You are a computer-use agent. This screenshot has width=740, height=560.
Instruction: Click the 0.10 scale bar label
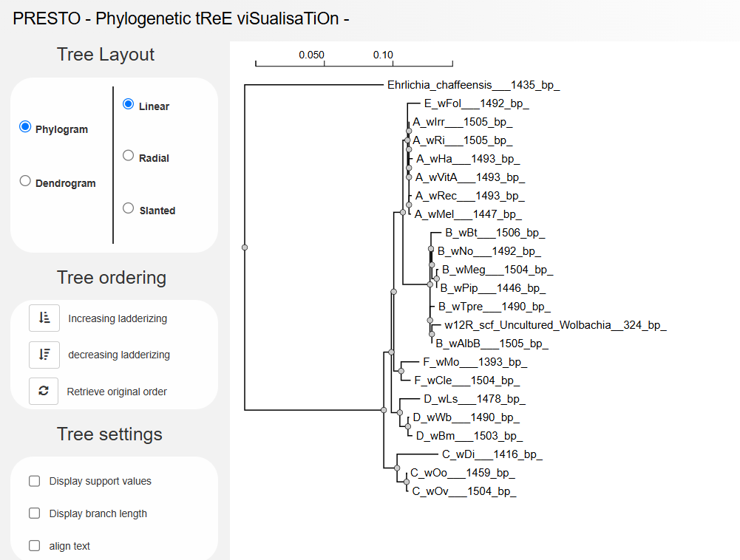click(x=383, y=55)
